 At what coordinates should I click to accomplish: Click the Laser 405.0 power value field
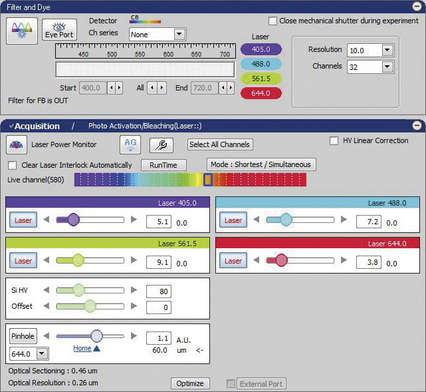159,221
